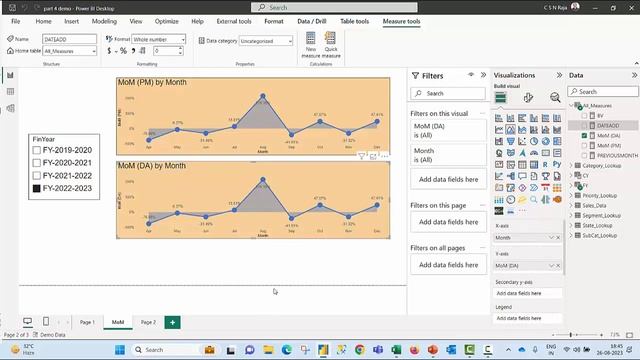Collapse the Filters pane with chevrons

(x=483, y=75)
